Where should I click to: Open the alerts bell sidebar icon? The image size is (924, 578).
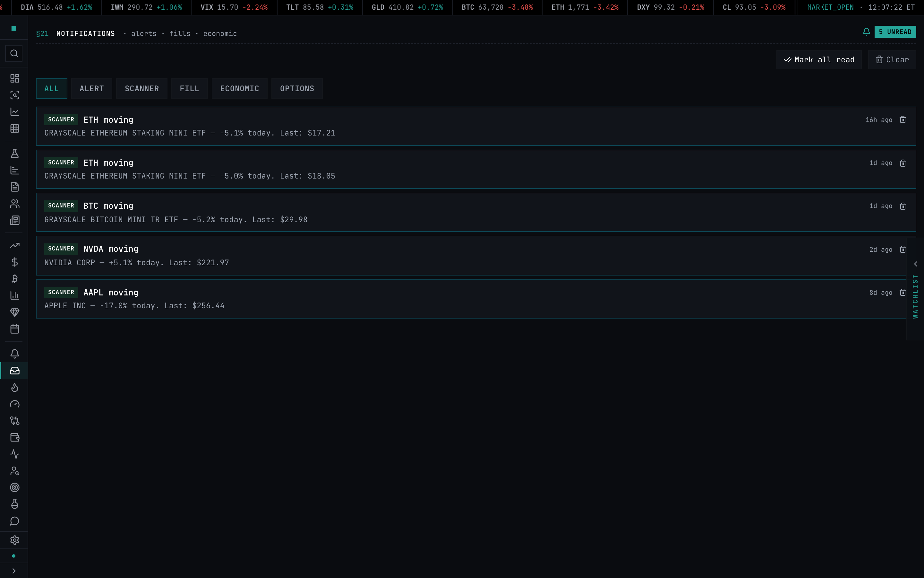(x=14, y=354)
